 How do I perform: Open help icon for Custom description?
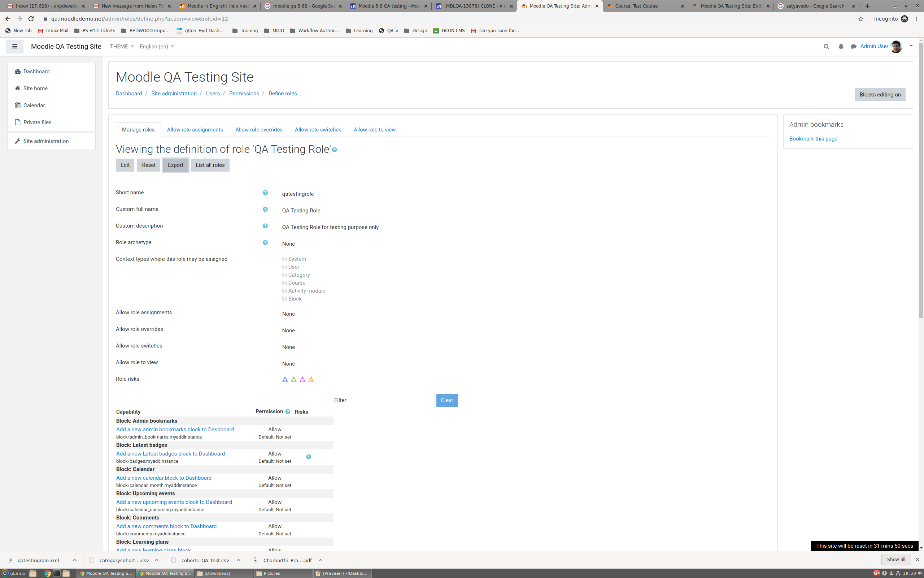click(265, 226)
